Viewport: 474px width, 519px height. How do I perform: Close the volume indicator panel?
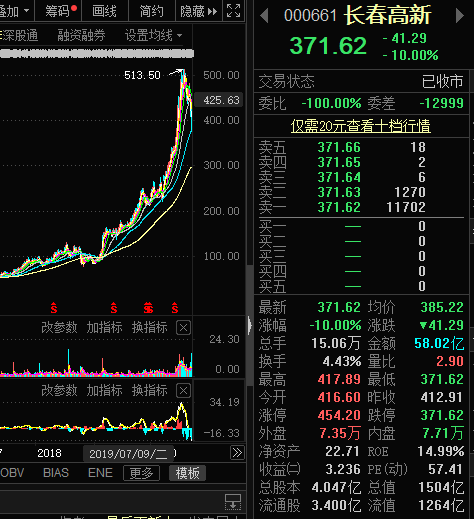pyautogui.click(x=183, y=328)
